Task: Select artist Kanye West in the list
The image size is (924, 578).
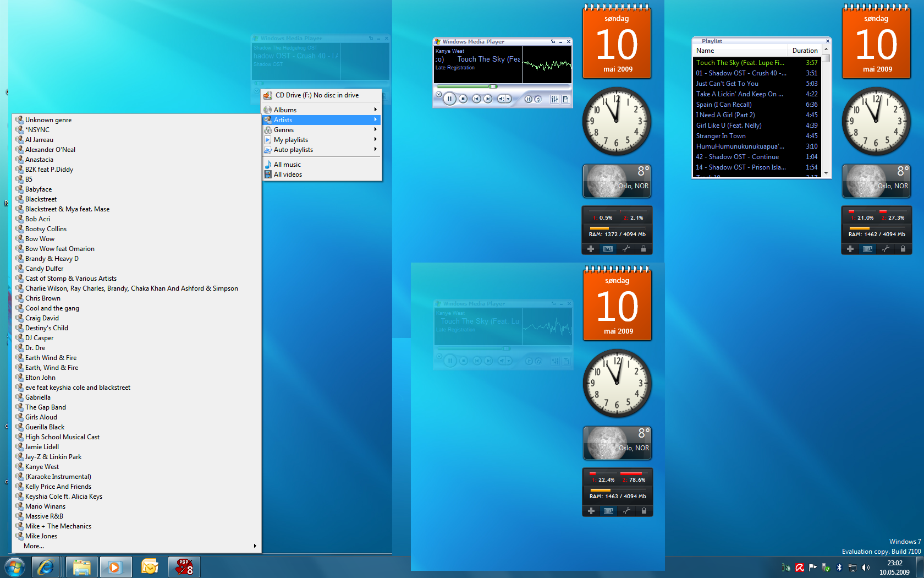Action: 136,467
